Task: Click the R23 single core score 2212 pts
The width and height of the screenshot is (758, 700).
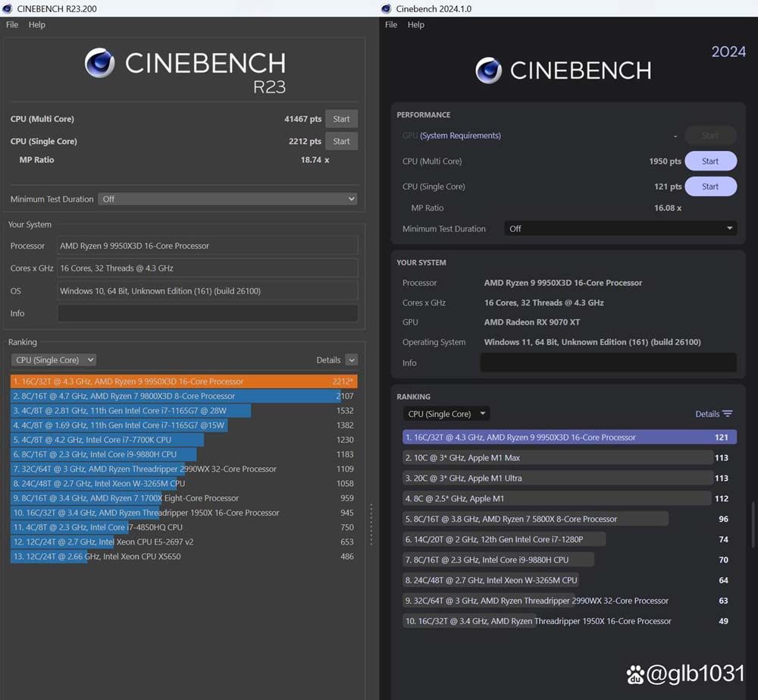Action: tap(305, 141)
